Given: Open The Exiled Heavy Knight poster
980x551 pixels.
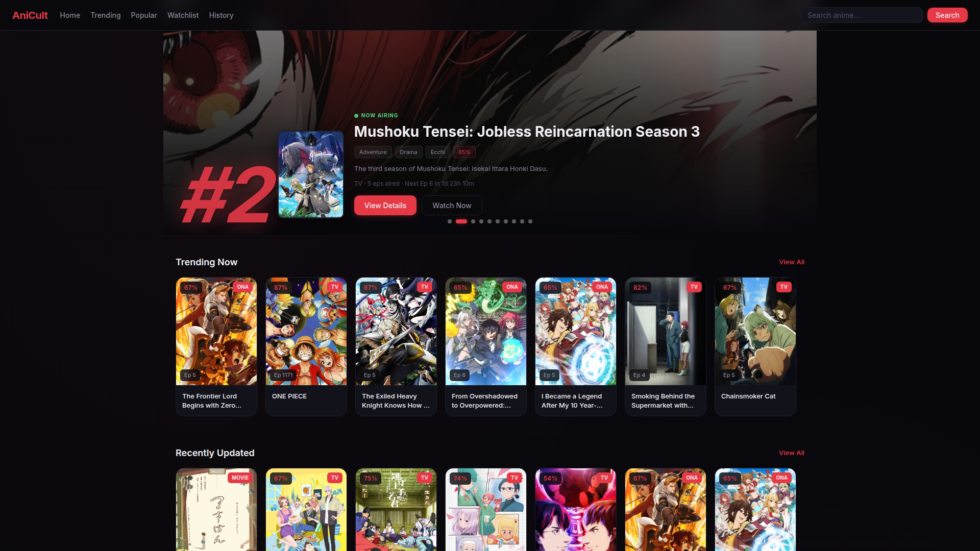Looking at the screenshot, I should (396, 332).
